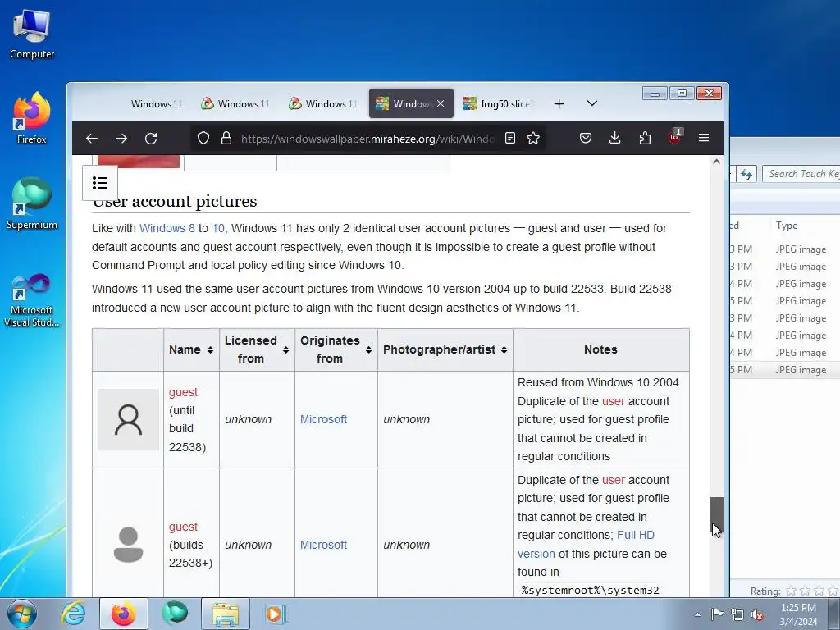Sort by Photographer/artist column
Image resolution: width=840 pixels, height=630 pixels.
coord(445,349)
